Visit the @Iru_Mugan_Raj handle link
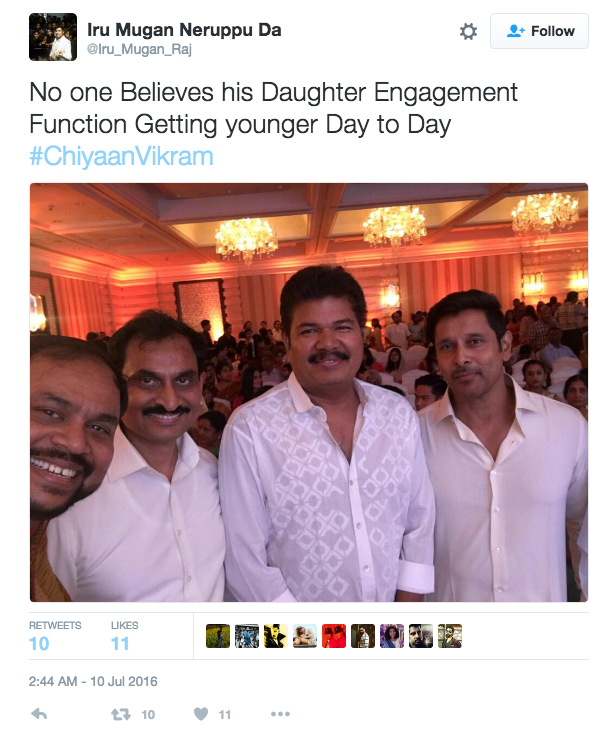The height and width of the screenshot is (745, 607). (x=139, y=49)
